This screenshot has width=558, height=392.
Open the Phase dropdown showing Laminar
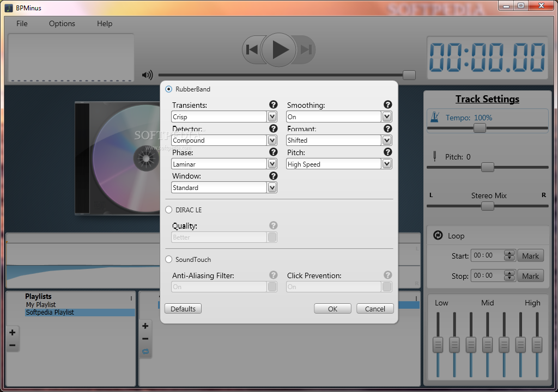(224, 164)
